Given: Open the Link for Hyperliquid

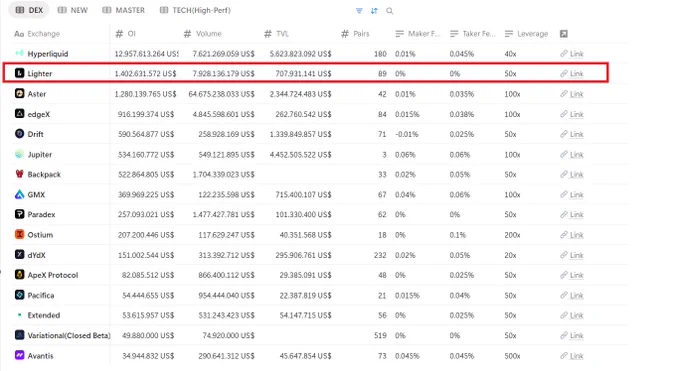Looking at the screenshot, I should [572, 54].
